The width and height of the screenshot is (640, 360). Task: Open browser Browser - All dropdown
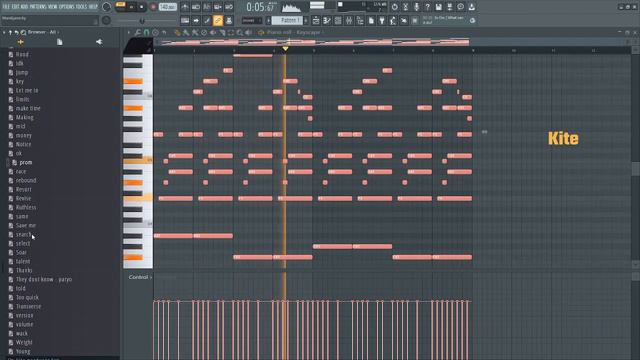point(43,32)
